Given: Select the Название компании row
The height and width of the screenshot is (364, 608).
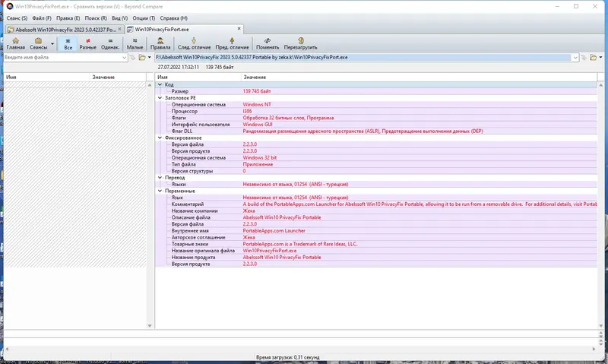Looking at the screenshot, I should tap(376, 211).
